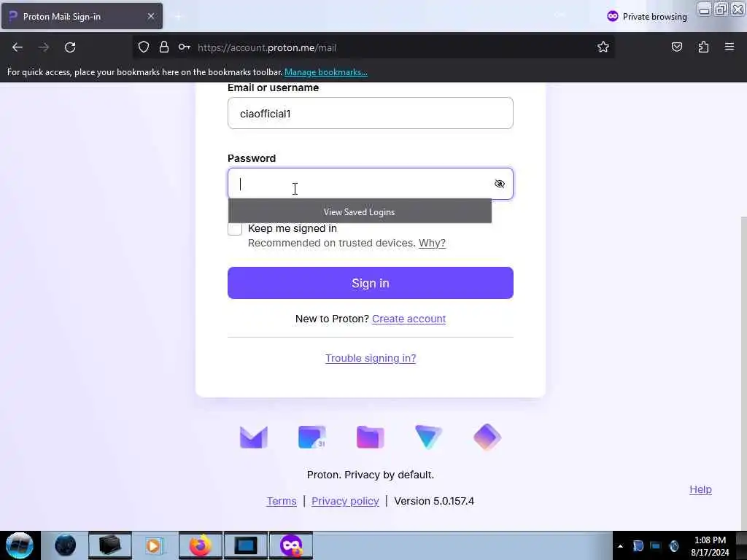Open the tracking protection shield icon
This screenshot has height=560, width=747.
[x=144, y=47]
